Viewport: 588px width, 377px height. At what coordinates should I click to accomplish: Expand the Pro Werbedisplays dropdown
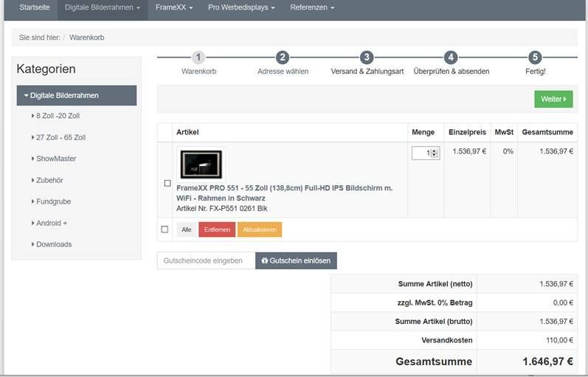[x=241, y=7]
